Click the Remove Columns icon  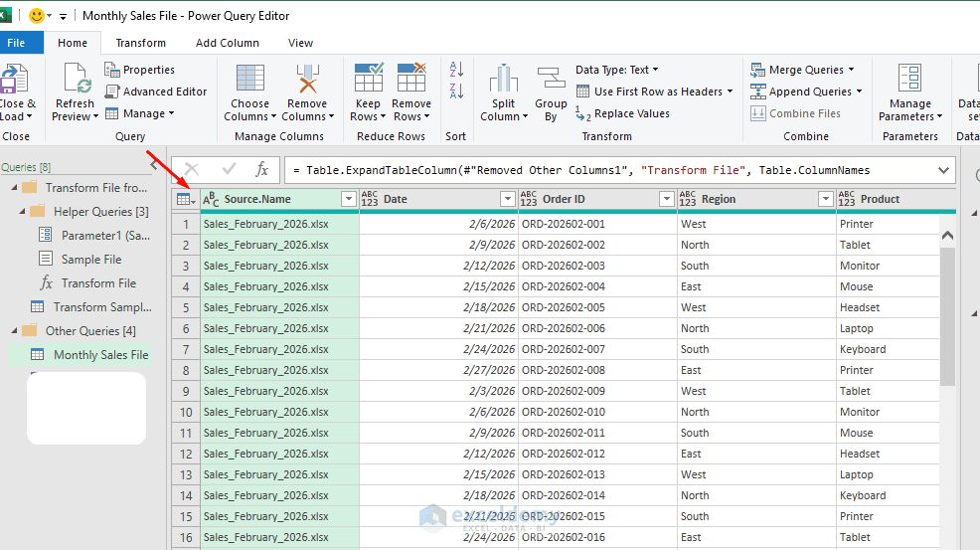[x=307, y=79]
